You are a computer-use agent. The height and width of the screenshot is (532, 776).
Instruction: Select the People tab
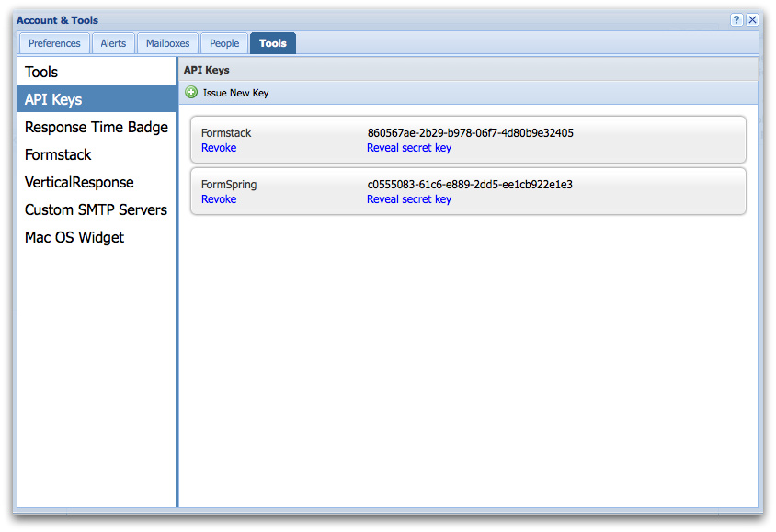[x=224, y=43]
